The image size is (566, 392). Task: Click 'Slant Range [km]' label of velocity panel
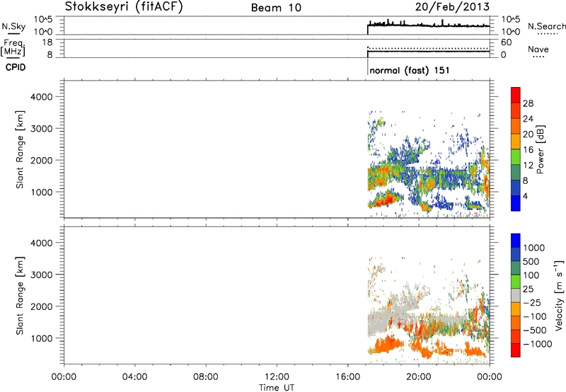click(20, 296)
